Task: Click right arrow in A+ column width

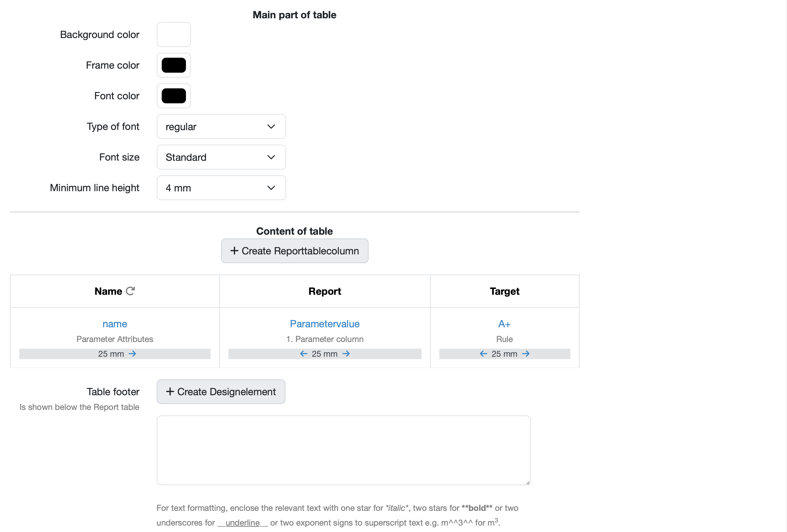Action: click(x=526, y=354)
